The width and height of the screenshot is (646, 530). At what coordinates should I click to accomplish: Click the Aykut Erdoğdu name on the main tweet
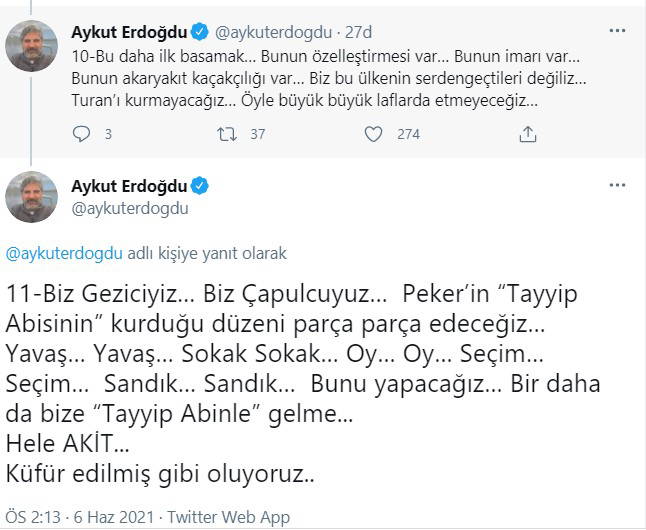pos(128,187)
